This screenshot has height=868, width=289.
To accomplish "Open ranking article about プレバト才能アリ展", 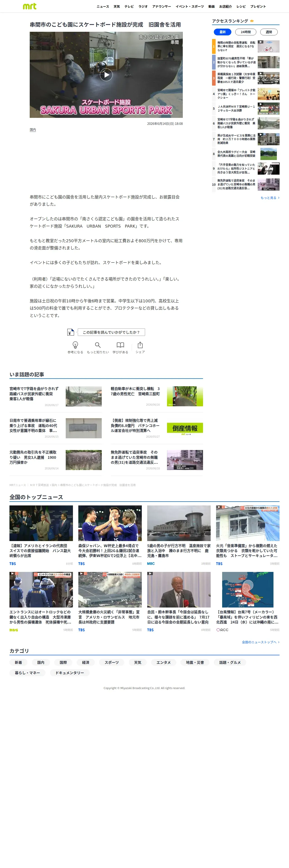I will pos(236,94).
